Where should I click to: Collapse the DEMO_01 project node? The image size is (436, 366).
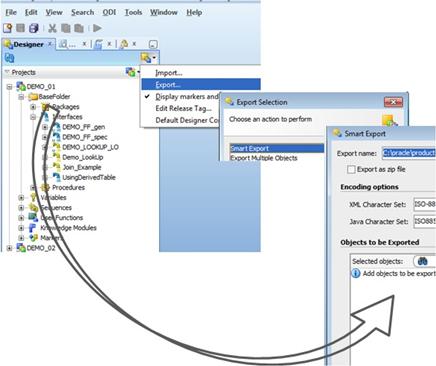coord(9,87)
